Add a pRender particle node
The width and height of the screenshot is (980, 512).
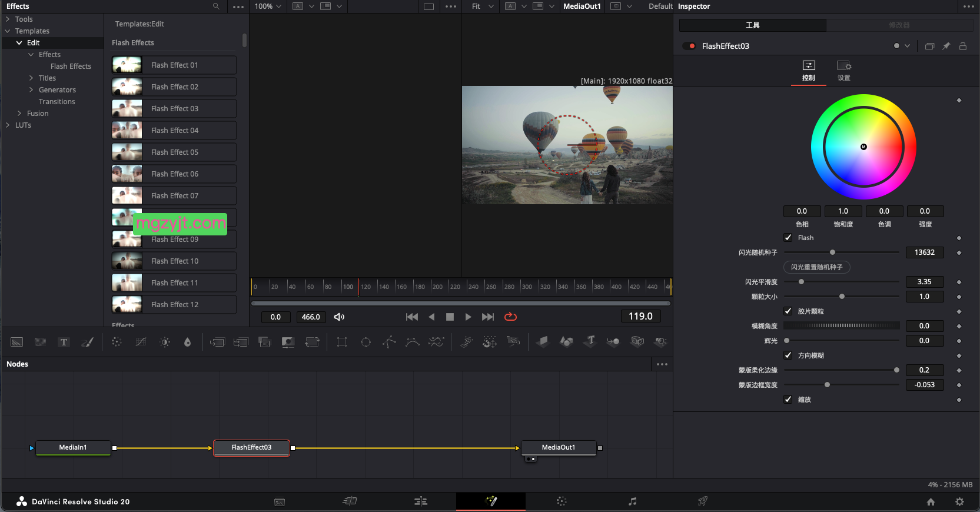(x=513, y=342)
